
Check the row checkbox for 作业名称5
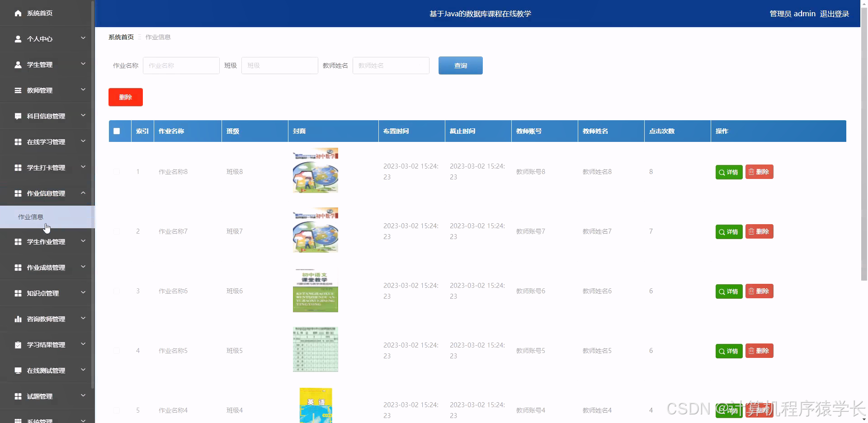117,351
